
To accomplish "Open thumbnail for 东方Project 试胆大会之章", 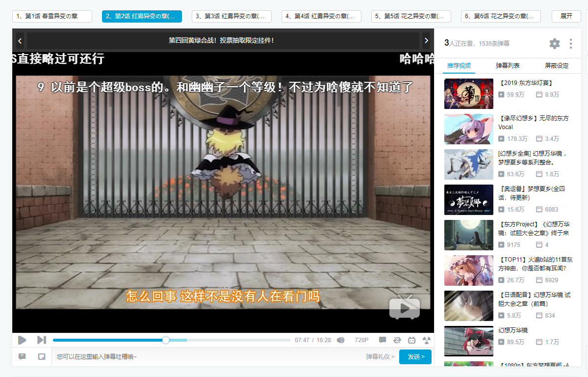I will tap(469, 235).
